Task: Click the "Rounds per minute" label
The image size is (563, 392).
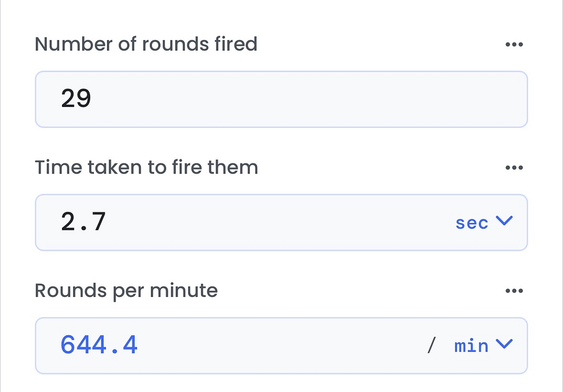Action: (126, 291)
